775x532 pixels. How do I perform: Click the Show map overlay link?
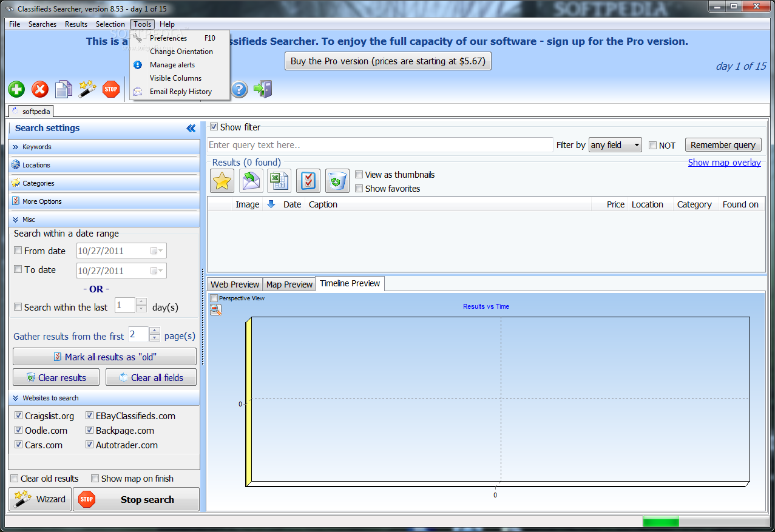(724, 162)
